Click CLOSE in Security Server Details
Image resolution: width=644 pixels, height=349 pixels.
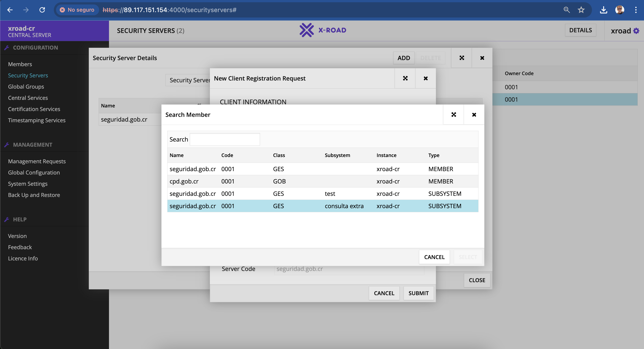click(x=477, y=280)
